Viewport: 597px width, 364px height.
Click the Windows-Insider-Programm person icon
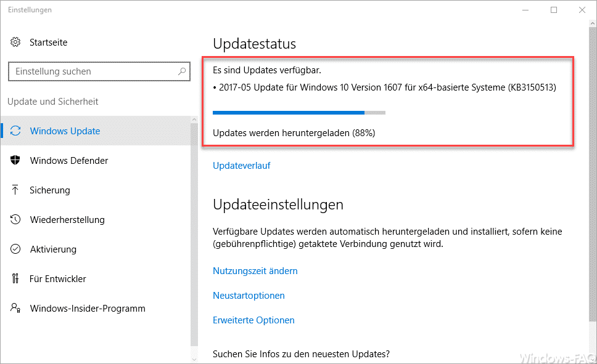15,308
